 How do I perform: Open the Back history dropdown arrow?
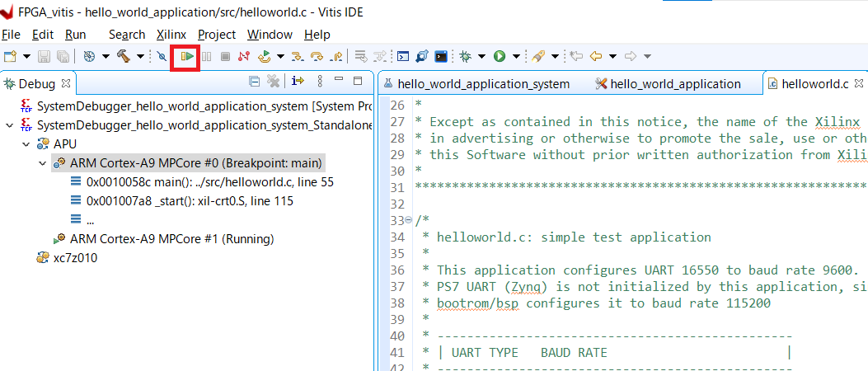click(612, 57)
